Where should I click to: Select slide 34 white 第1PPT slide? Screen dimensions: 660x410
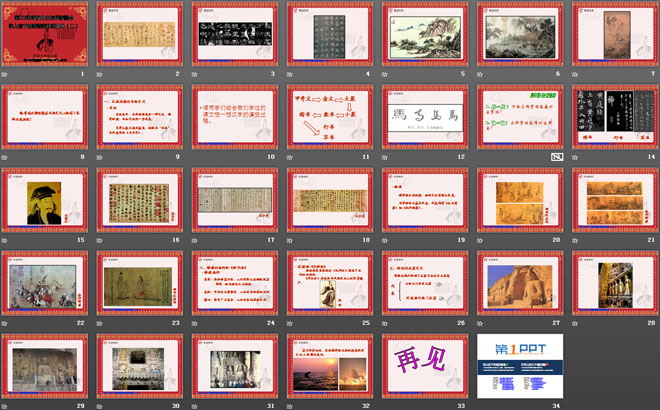pos(520,366)
